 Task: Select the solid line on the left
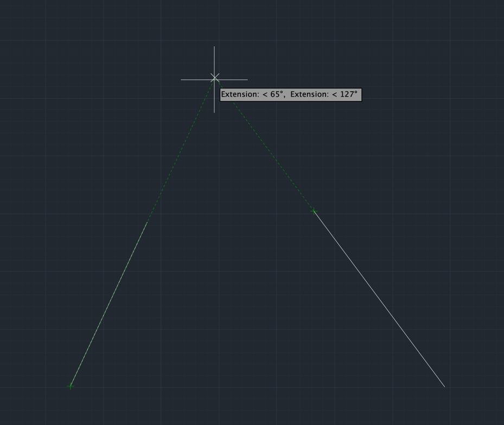click(x=109, y=304)
